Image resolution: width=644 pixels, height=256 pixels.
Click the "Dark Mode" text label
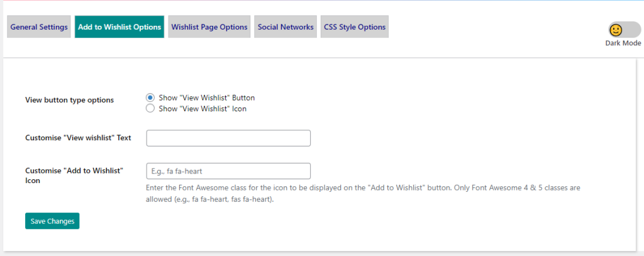pyautogui.click(x=623, y=43)
